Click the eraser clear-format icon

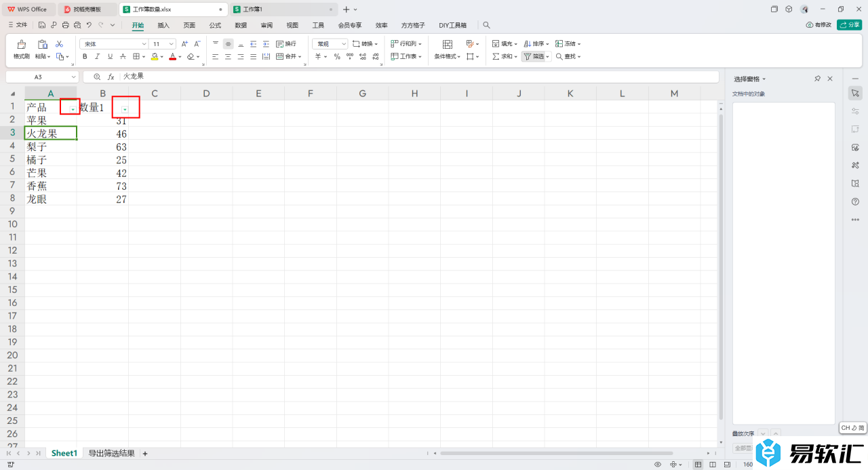point(191,56)
